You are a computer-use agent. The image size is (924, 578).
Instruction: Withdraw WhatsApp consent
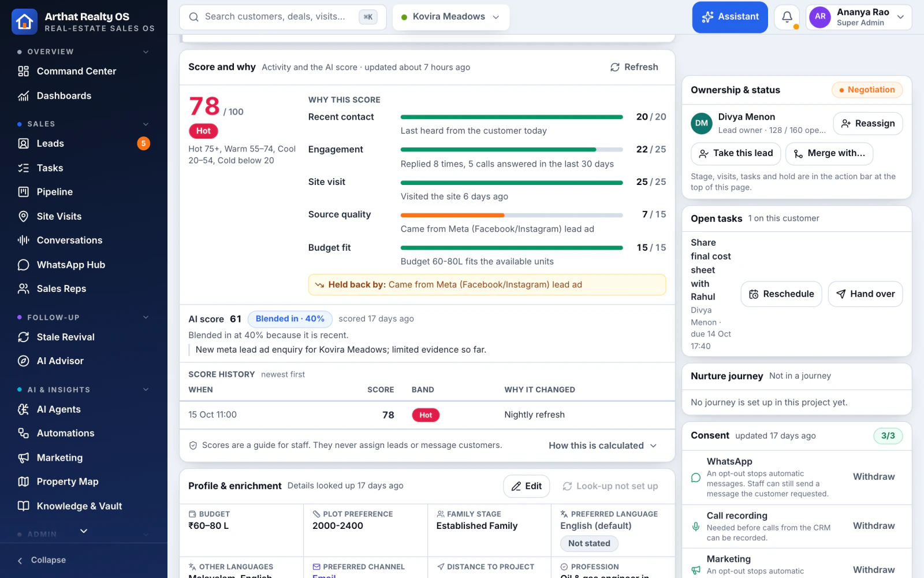click(874, 477)
